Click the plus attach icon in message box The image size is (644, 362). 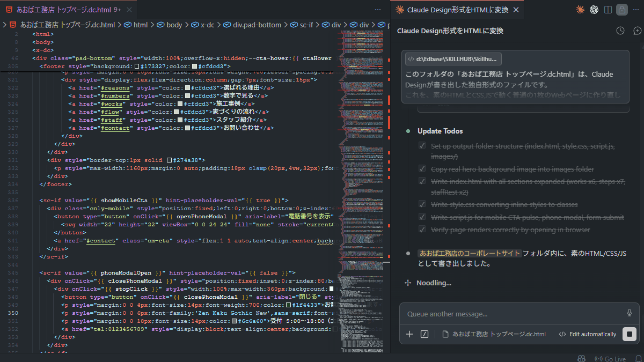409,334
